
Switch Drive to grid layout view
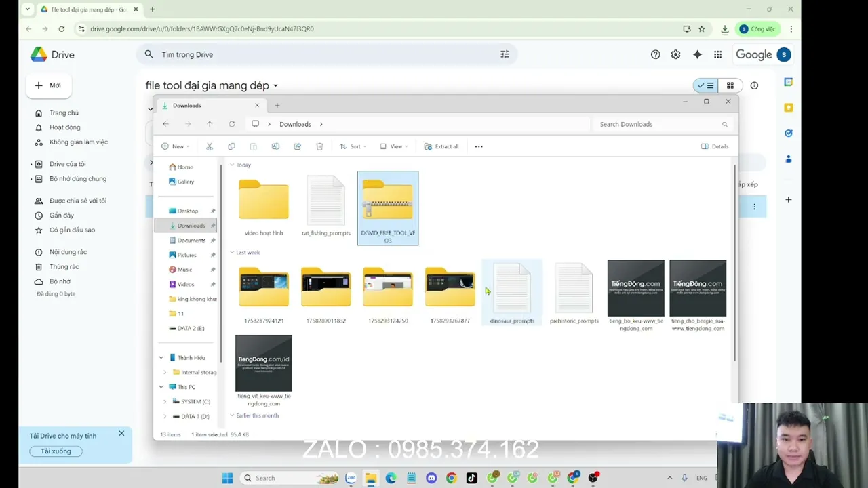pos(730,85)
